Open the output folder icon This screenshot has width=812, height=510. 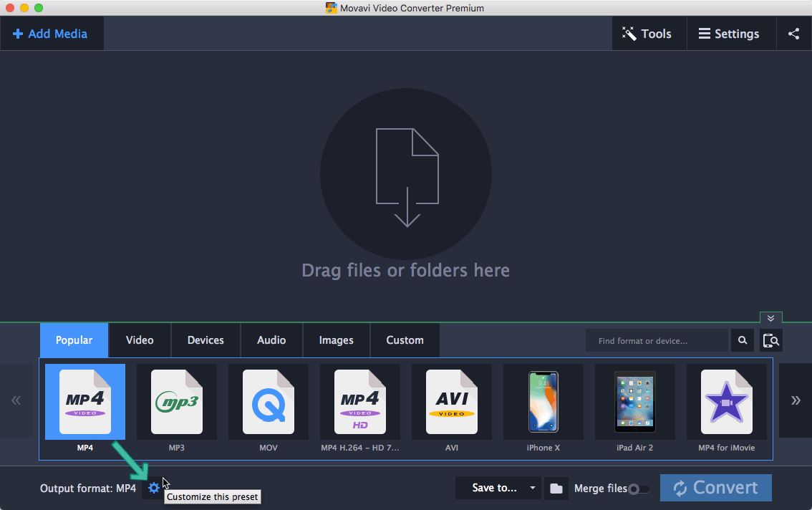(556, 489)
